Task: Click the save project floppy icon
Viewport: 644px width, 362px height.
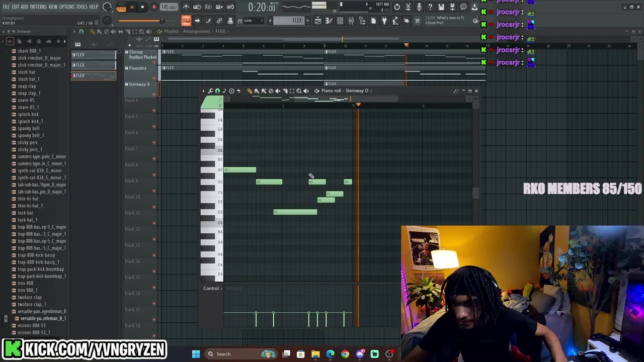Action: coord(441,7)
